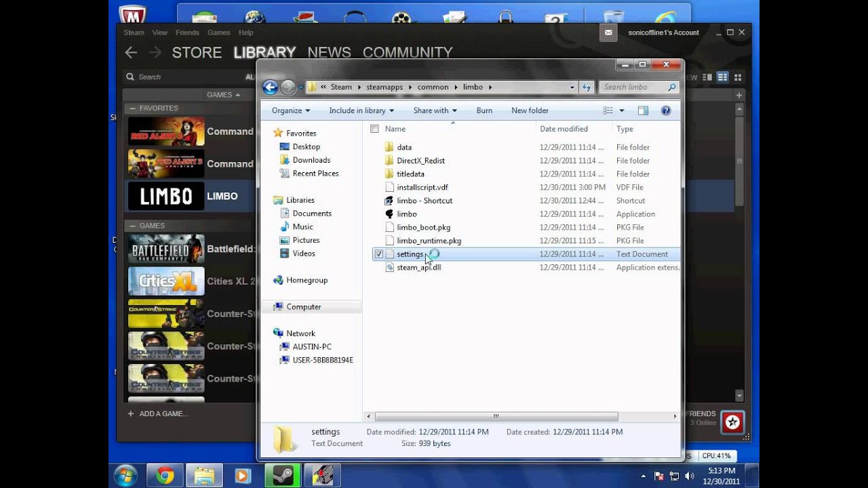Click the Burn button in Explorer
This screenshot has height=488, width=868.
(484, 110)
